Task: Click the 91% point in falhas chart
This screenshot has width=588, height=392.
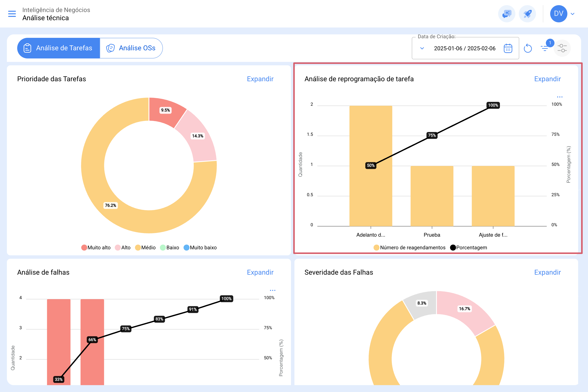Action: click(x=193, y=309)
